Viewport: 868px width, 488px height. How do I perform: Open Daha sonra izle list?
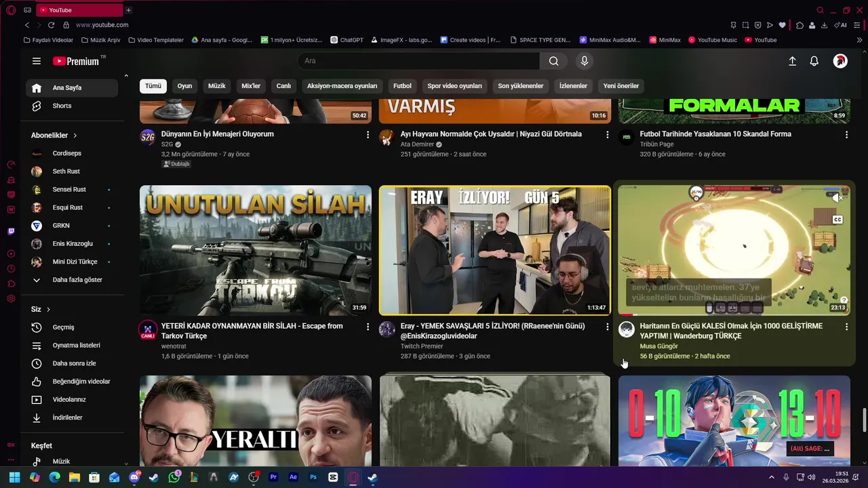click(72, 363)
